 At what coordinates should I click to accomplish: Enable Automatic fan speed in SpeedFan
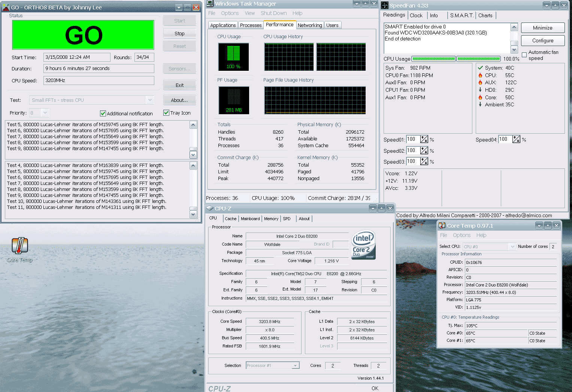pyautogui.click(x=524, y=55)
